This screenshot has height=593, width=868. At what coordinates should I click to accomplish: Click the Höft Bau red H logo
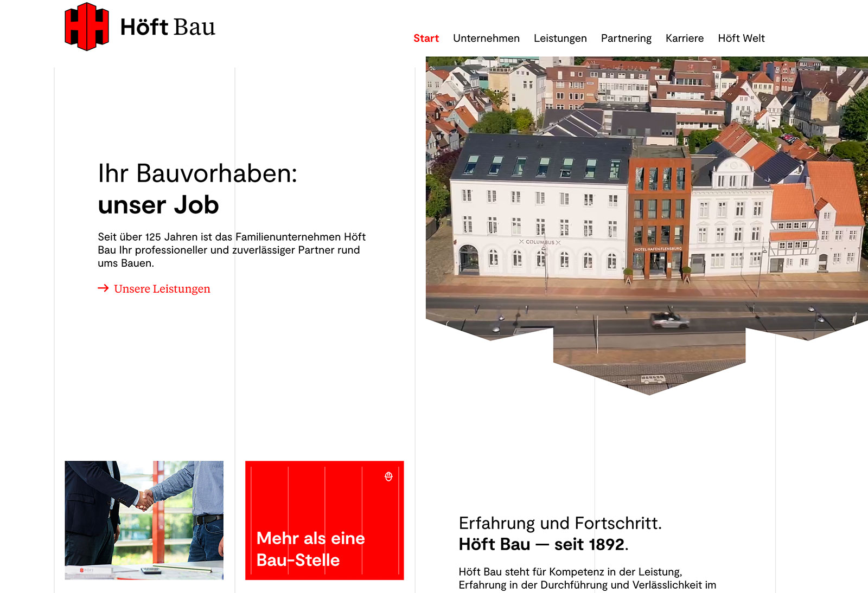(x=87, y=27)
